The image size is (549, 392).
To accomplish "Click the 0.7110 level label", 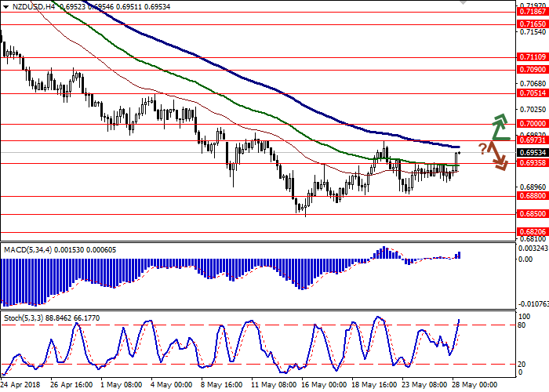I will click(530, 57).
